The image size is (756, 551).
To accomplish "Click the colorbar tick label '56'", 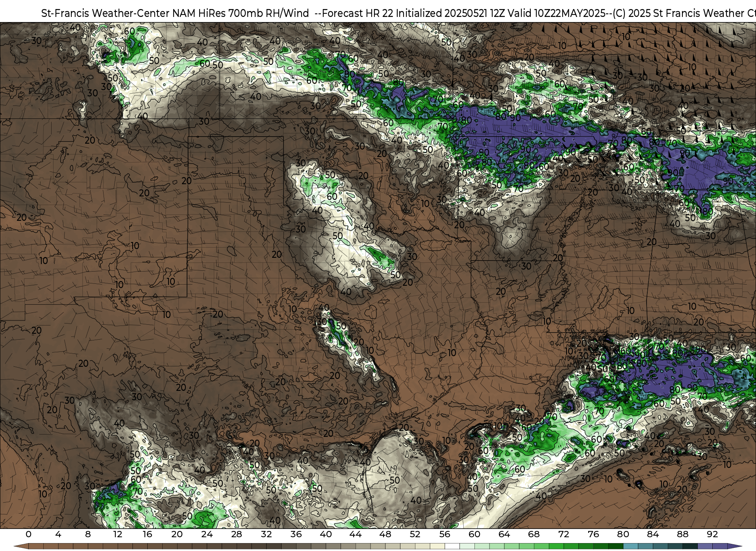I will [445, 534].
